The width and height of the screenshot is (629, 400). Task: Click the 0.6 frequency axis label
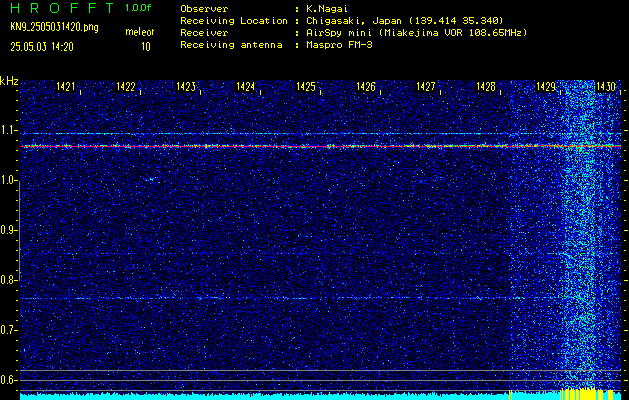pos(8,380)
